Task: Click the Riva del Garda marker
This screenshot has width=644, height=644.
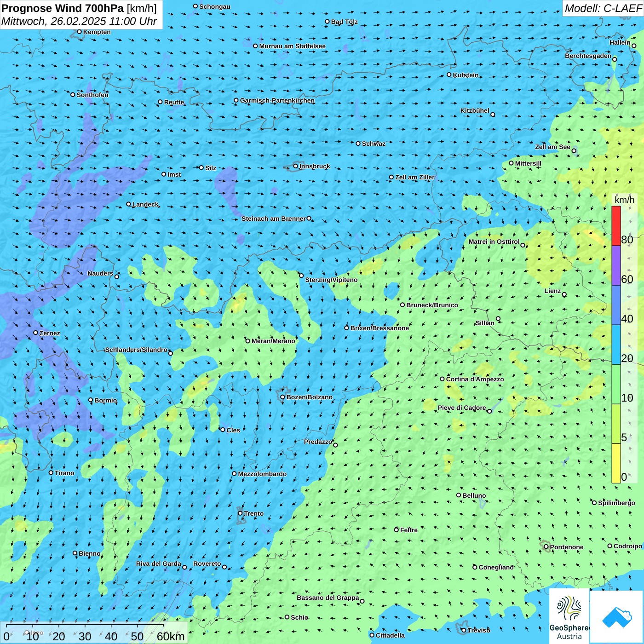Action: [x=185, y=567]
